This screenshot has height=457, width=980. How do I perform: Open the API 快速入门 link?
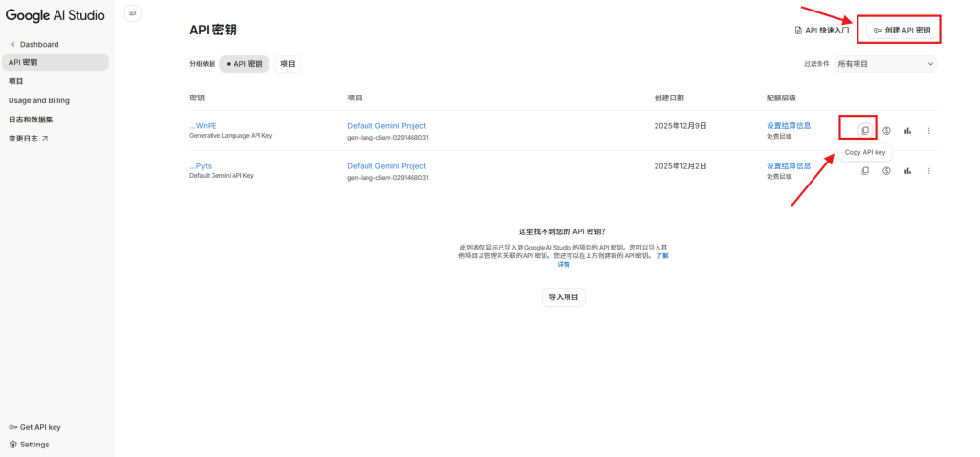coord(822,30)
